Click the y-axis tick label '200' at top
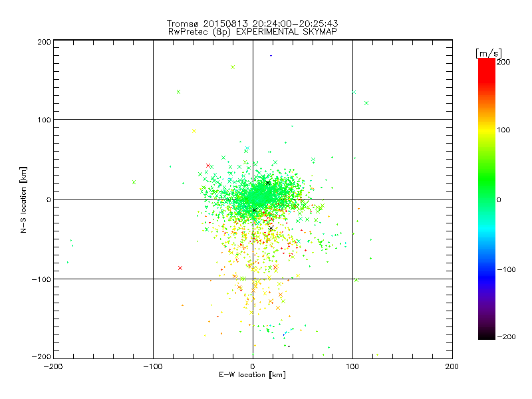Screen dimensions: 532x399 (44, 42)
